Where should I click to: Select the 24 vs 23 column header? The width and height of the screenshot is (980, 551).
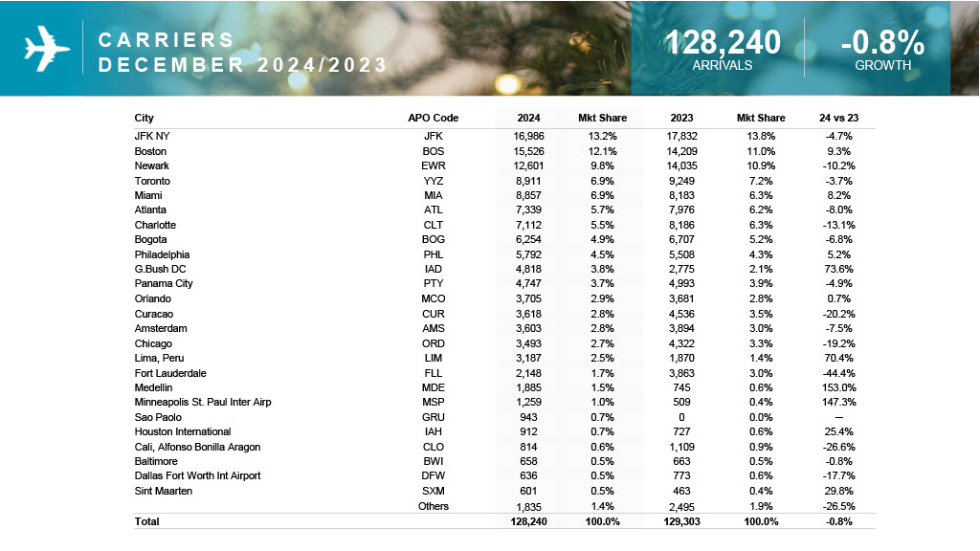tap(838, 118)
